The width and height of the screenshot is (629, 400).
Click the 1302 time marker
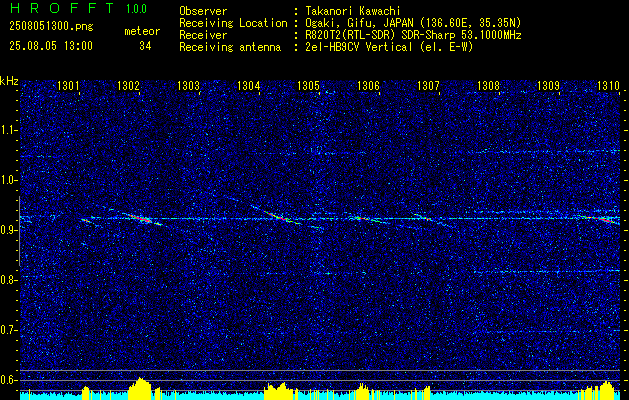click(128, 85)
